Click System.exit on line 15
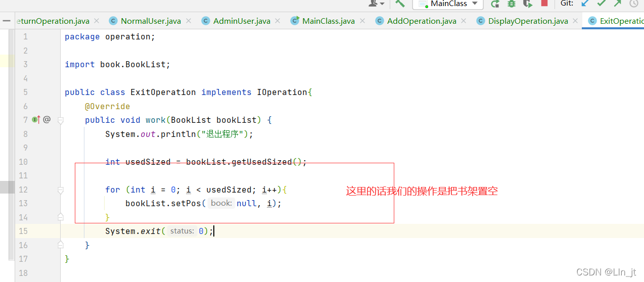Image resolution: width=644 pixels, height=282 pixels. [133, 231]
